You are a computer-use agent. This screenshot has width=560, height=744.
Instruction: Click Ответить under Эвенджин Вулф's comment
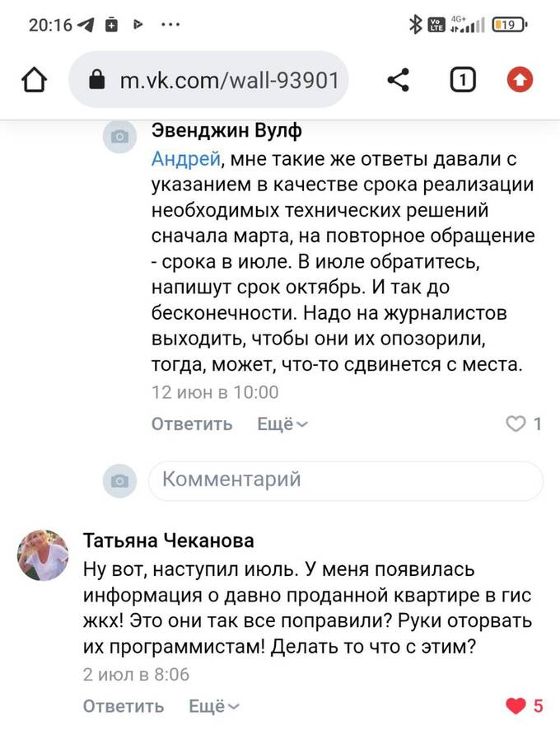pyautogui.click(x=192, y=423)
